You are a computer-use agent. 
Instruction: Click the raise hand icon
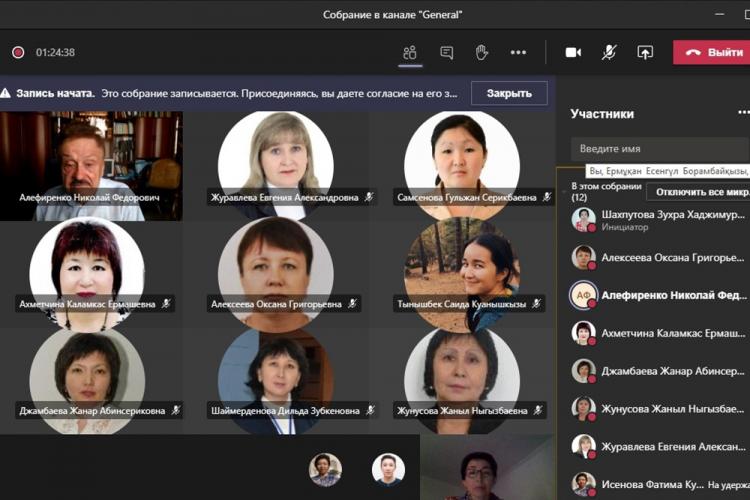(481, 52)
